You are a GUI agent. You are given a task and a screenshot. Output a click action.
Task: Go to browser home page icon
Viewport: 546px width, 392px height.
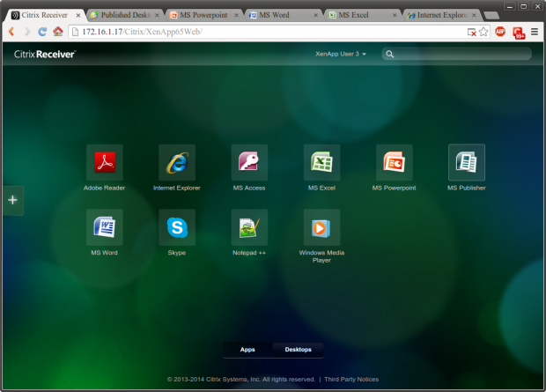pyautogui.click(x=58, y=32)
